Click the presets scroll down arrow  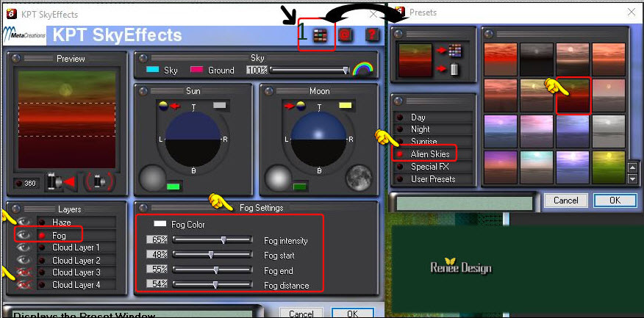[x=632, y=179]
